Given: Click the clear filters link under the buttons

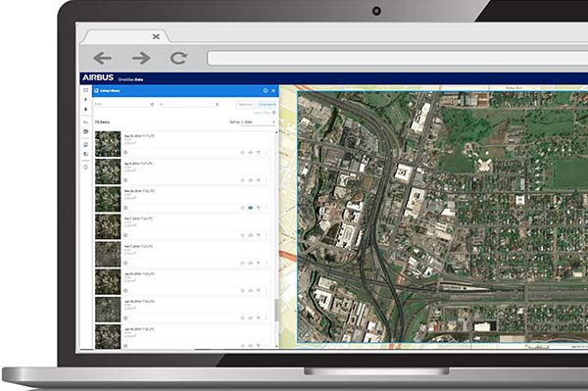Looking at the screenshot, I should 262,113.
